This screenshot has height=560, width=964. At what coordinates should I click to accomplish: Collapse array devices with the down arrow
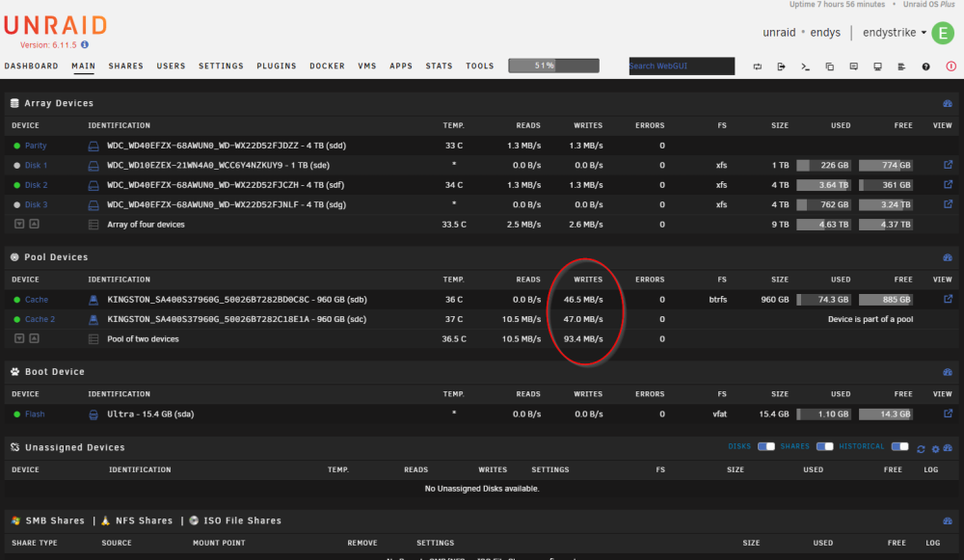click(x=19, y=224)
